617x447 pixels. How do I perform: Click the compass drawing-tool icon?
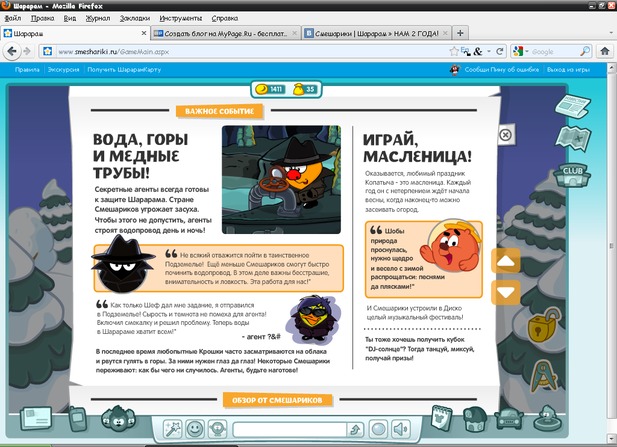[x=543, y=375]
